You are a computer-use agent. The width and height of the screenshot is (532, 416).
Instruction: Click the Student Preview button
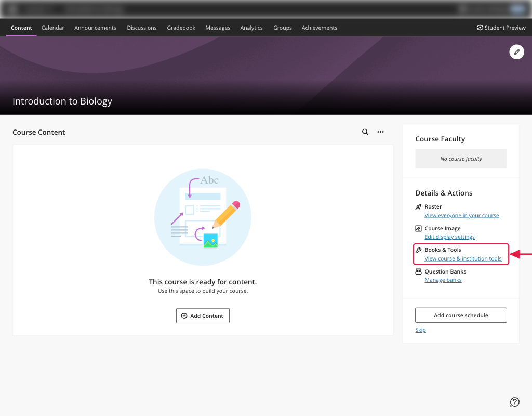point(501,28)
